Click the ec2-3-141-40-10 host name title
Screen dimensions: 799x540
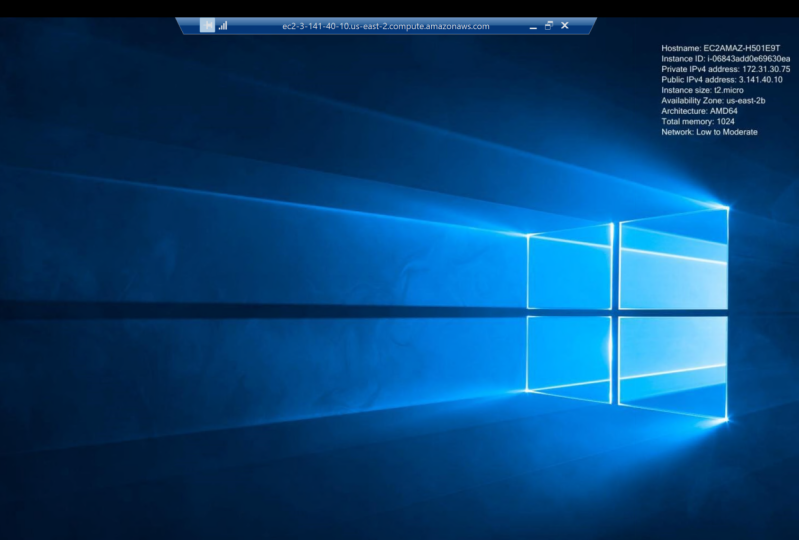pos(386,26)
